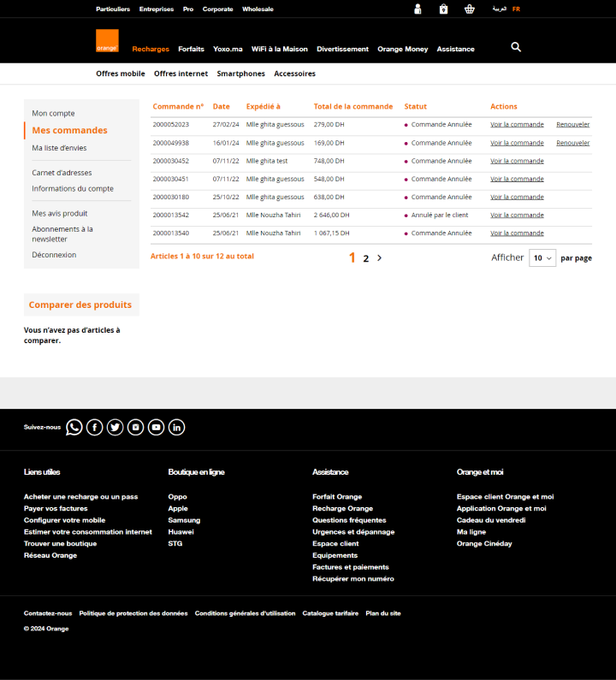Renew order 2000052023
The height and width of the screenshot is (680, 616).
point(572,125)
